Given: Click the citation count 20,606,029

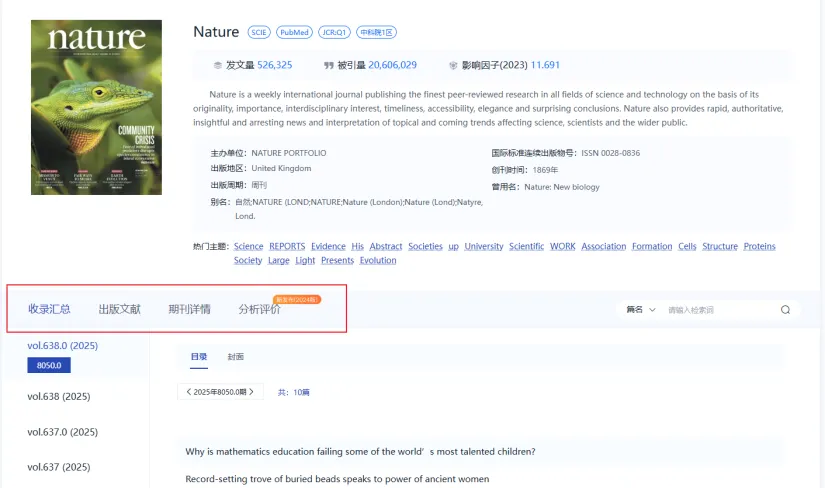Looking at the screenshot, I should [x=393, y=65].
